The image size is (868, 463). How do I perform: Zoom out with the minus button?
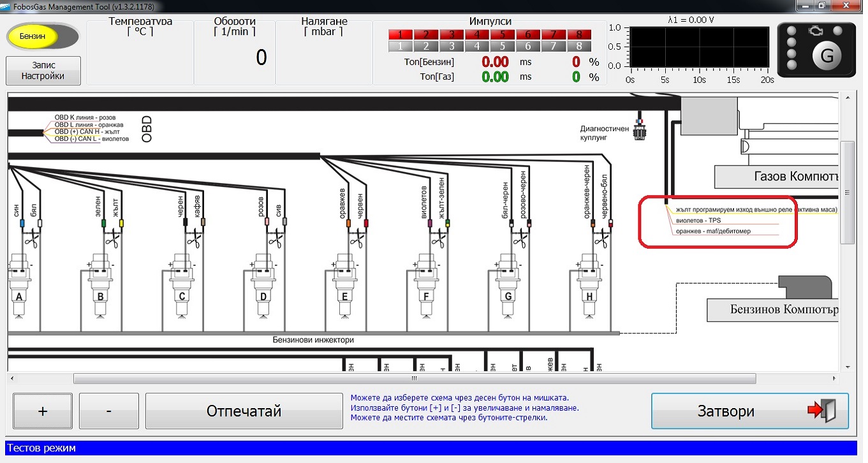108,411
